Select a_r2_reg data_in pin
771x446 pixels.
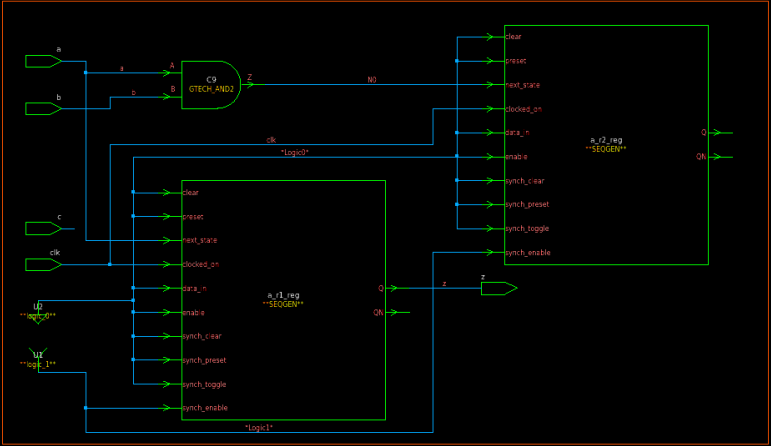[x=517, y=133]
